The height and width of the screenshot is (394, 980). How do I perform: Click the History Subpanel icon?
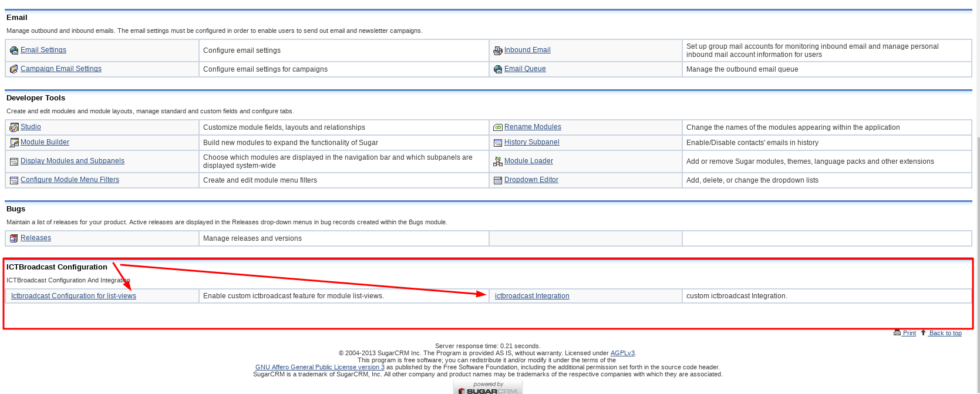(498, 143)
